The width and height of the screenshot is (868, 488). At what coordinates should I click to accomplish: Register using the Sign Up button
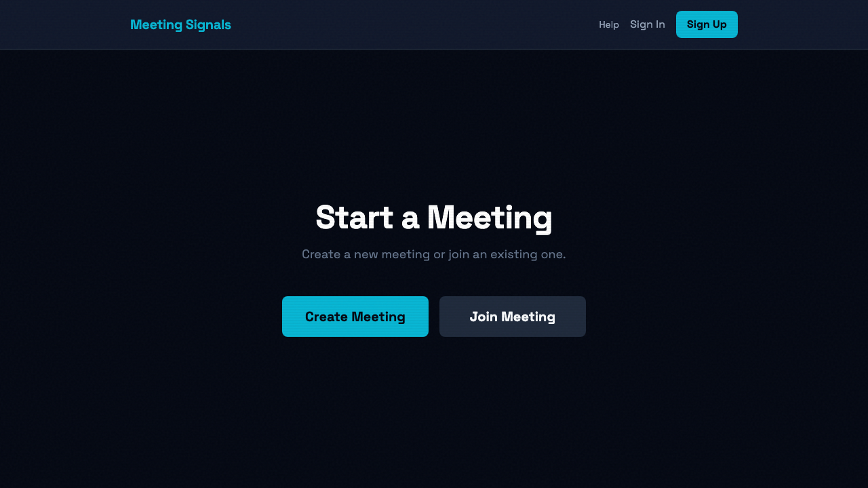(707, 24)
